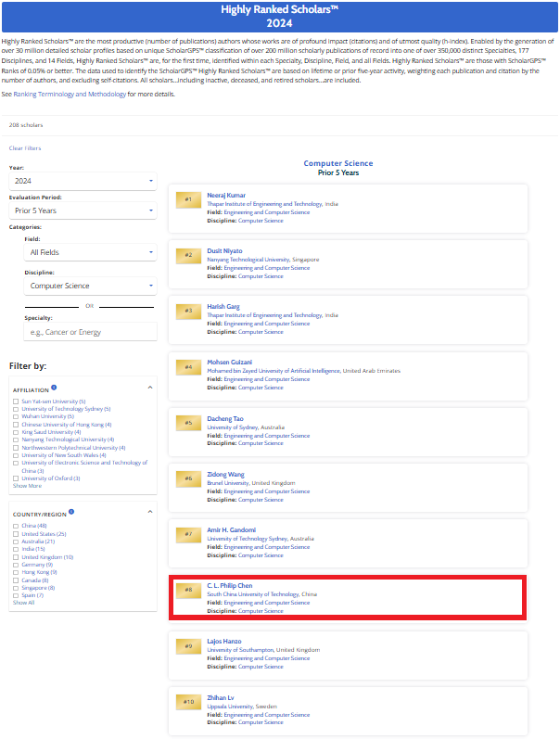560x739 pixels.
Task: Click the #10 gold rank badge
Action: coord(188,702)
